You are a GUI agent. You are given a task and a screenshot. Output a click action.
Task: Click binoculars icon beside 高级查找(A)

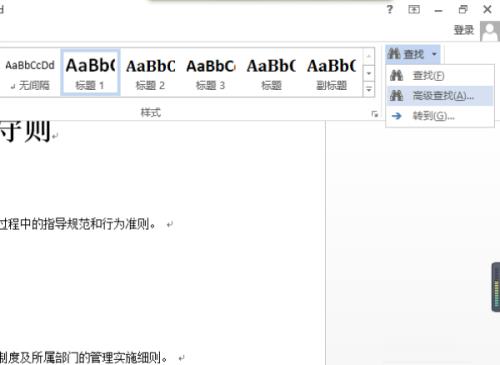(396, 96)
